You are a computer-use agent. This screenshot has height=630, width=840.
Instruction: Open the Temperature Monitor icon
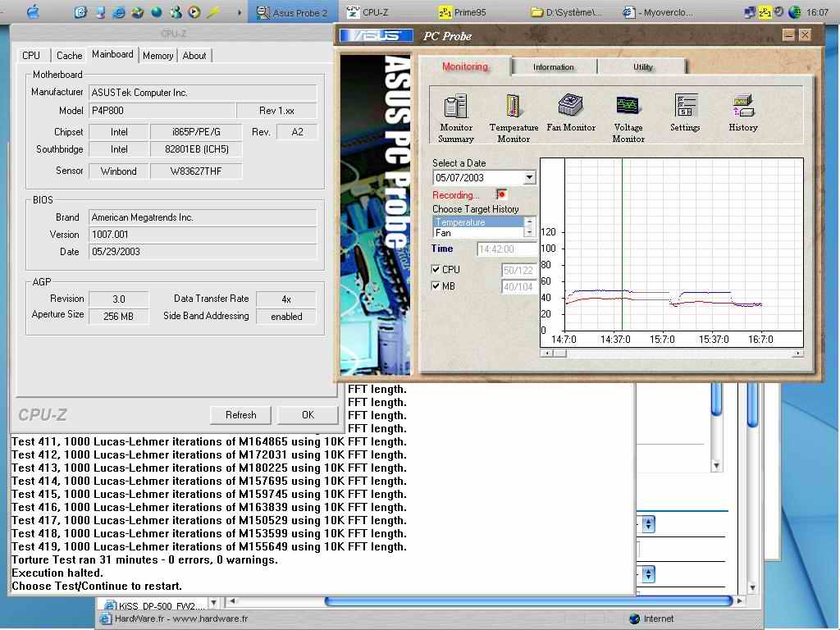[514, 107]
